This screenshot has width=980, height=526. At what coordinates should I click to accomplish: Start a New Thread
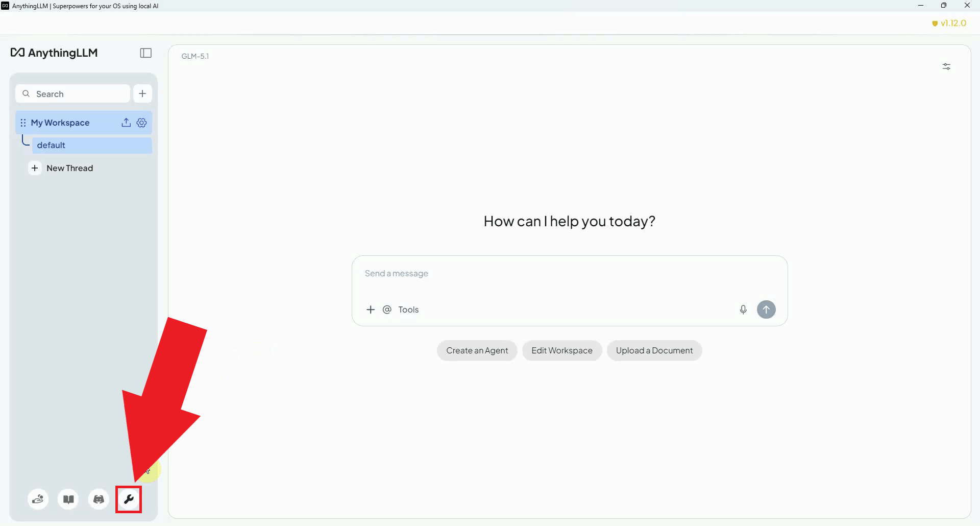point(61,168)
